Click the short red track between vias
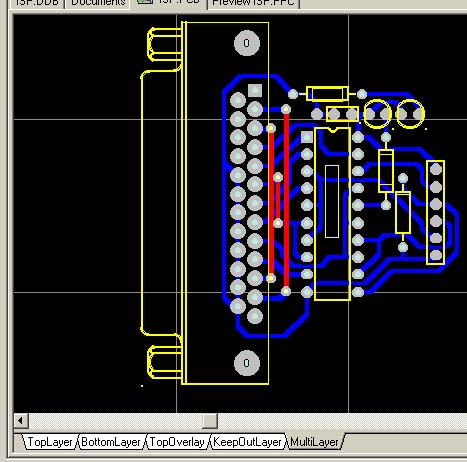 tap(277, 200)
